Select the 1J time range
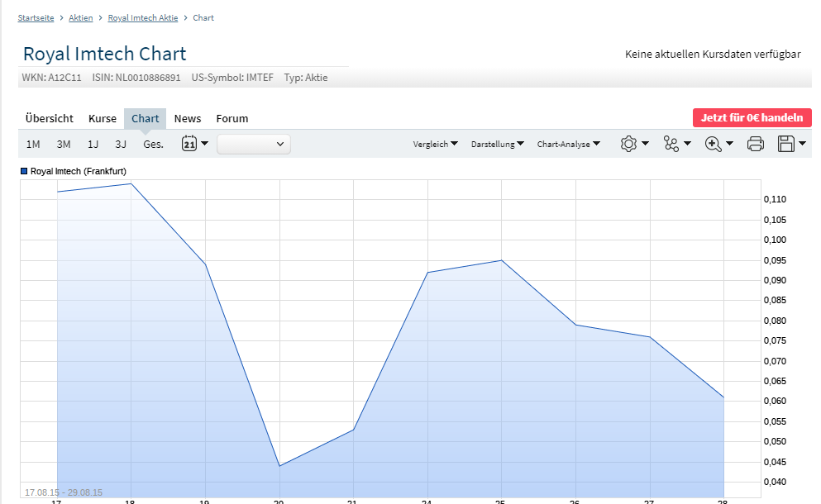 pos(93,144)
